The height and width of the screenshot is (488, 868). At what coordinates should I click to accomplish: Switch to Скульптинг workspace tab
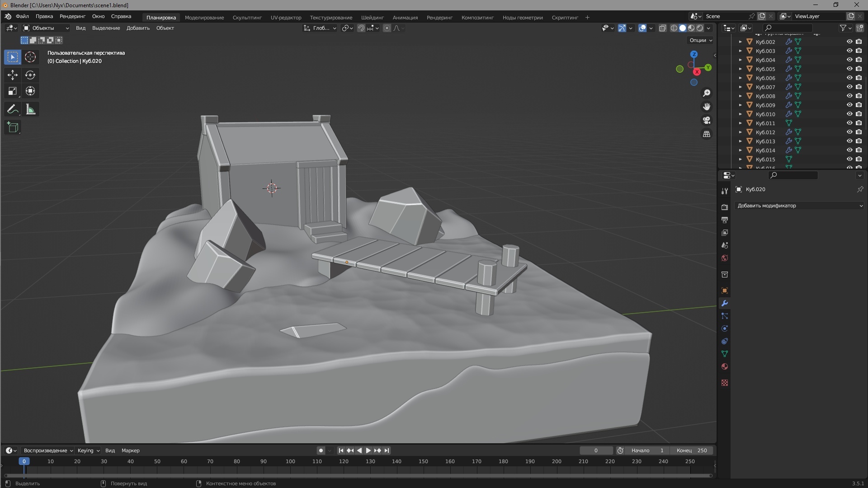click(x=247, y=18)
